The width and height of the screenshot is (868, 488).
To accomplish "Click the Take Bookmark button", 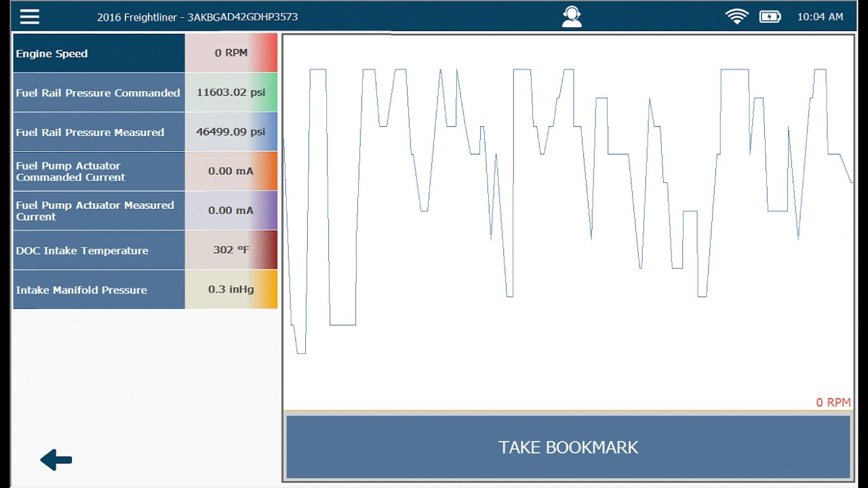I will coord(568,447).
